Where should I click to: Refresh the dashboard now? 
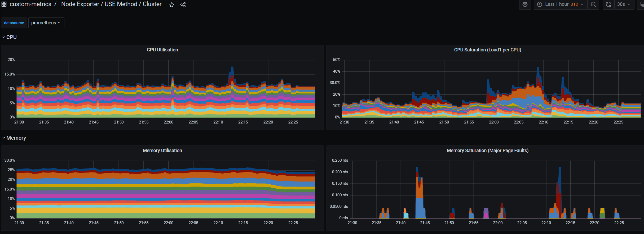pyautogui.click(x=608, y=5)
